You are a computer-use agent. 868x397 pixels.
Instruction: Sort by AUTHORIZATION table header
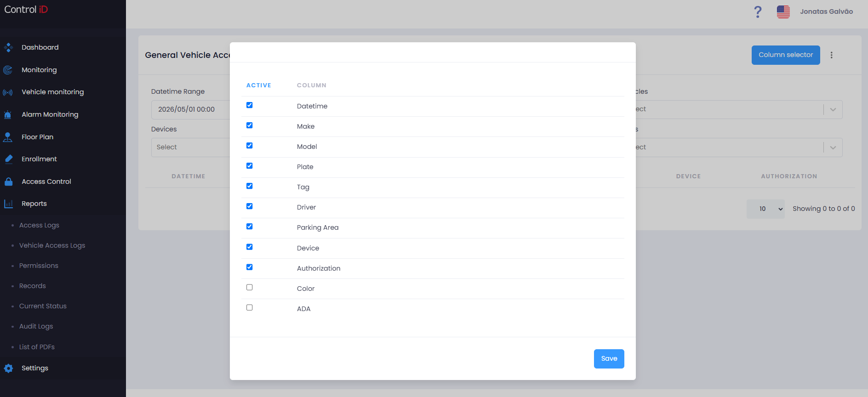[x=789, y=176]
